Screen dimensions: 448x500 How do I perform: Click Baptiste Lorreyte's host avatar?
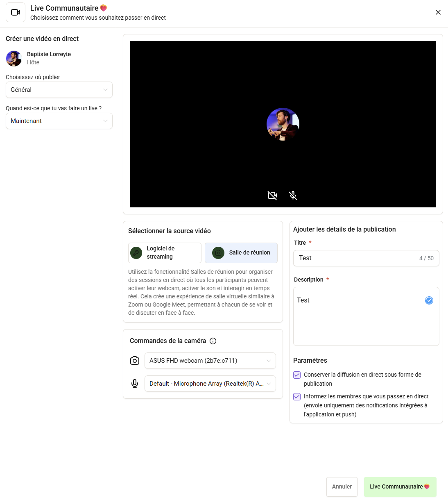point(14,59)
